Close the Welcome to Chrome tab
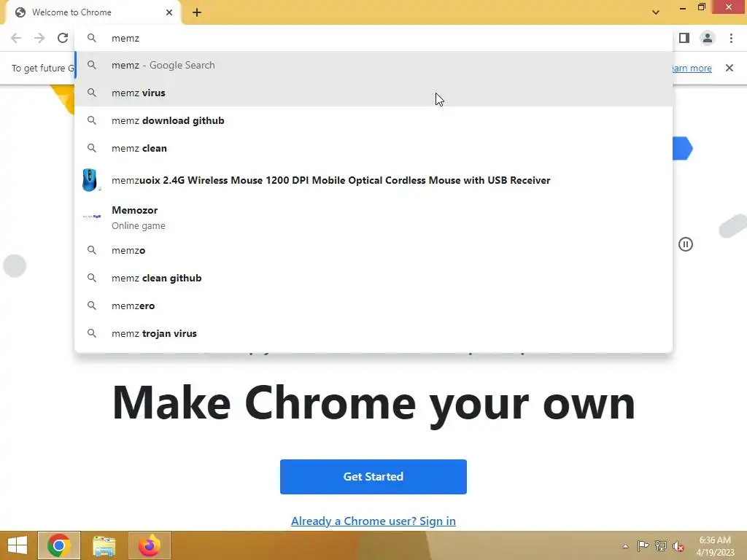This screenshot has height=560, width=747. tap(169, 12)
